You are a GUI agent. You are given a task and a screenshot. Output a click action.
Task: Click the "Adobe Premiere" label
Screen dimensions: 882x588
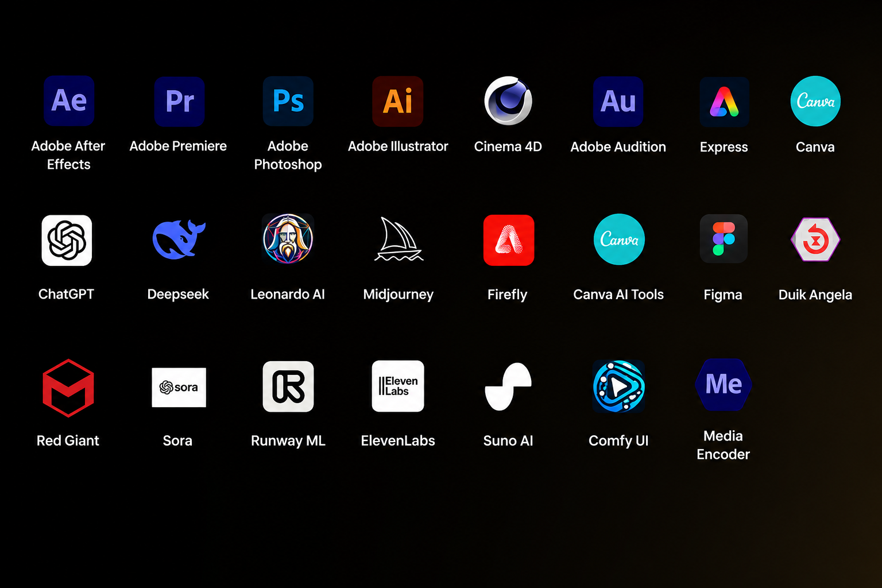point(178,146)
